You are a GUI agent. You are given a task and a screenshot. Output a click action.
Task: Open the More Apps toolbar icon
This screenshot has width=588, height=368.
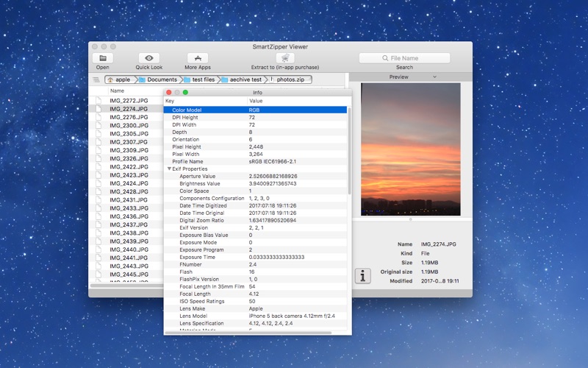pyautogui.click(x=197, y=58)
